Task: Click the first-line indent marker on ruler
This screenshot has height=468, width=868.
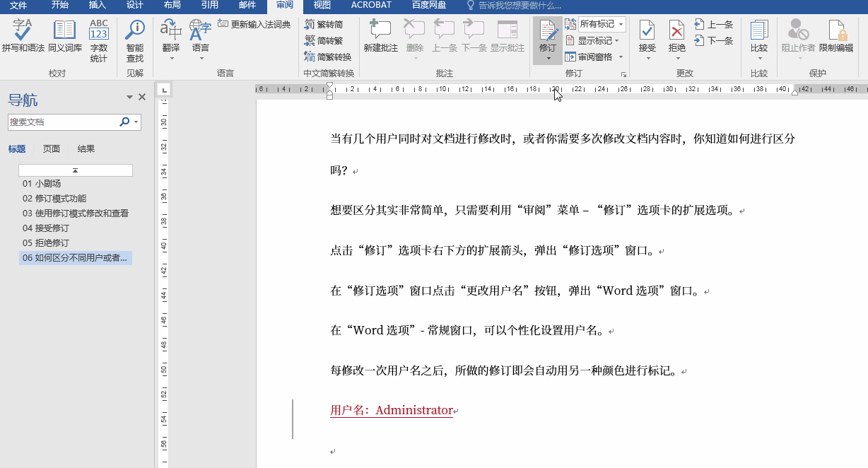Action: click(x=329, y=85)
